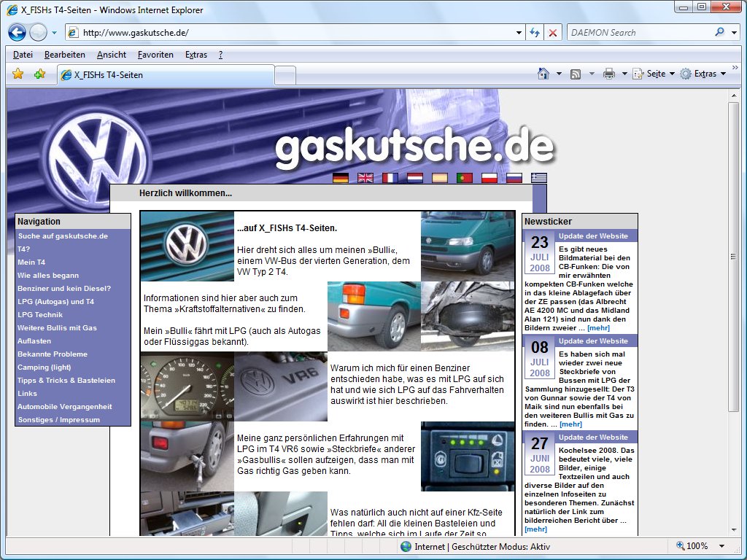The height and width of the screenshot is (560, 747).
Task: Click [mehr] link of 23 Juli news
Action: (598, 328)
